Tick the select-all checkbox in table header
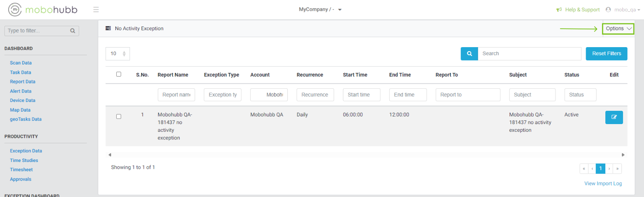This screenshot has width=644, height=197. click(x=119, y=74)
